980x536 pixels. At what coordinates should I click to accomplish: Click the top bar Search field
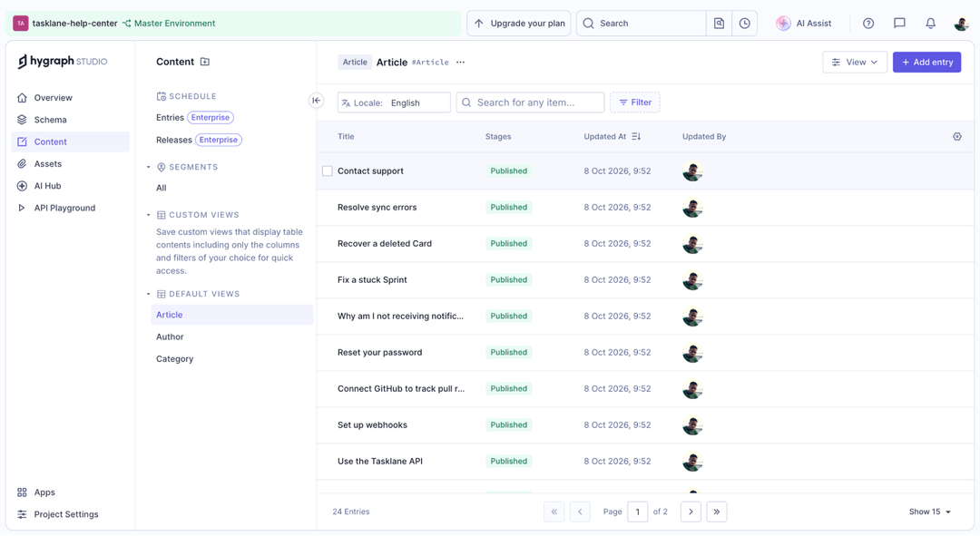(x=642, y=23)
